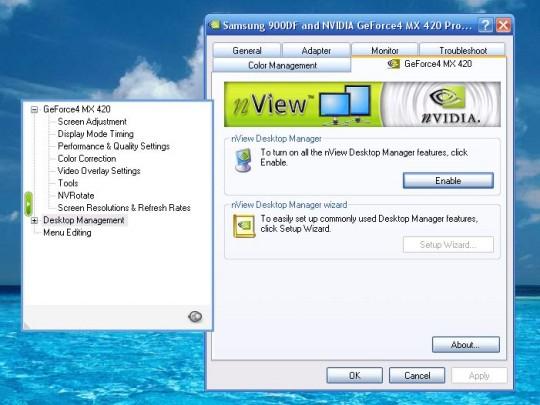Click the green slide-out handle on menu panel
Image resolution: width=540 pixels, height=405 pixels.
(x=28, y=204)
